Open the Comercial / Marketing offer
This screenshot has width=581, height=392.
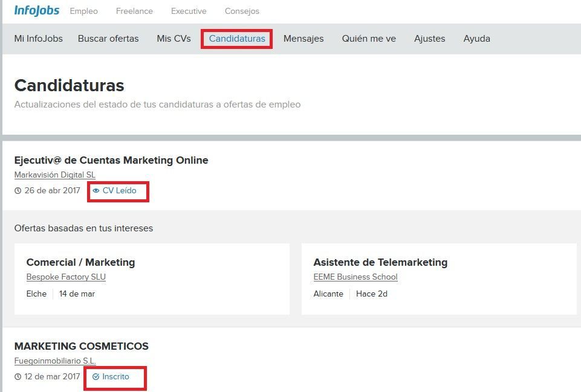tap(80, 262)
